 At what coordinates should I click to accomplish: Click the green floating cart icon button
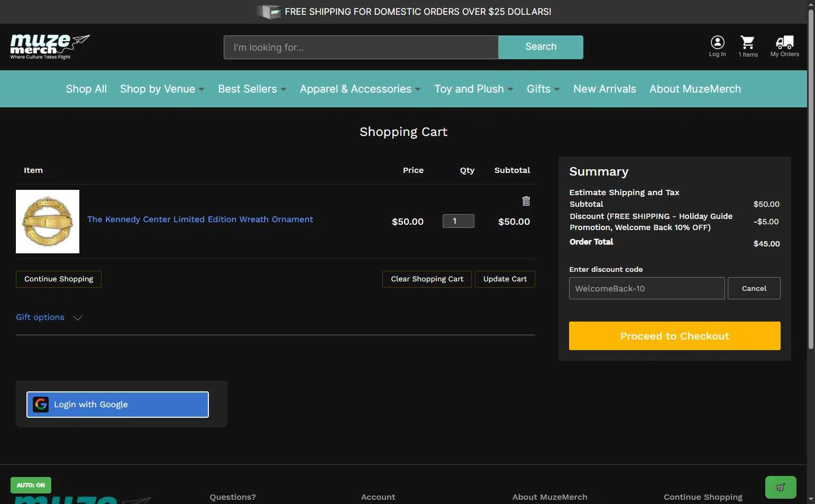click(781, 488)
